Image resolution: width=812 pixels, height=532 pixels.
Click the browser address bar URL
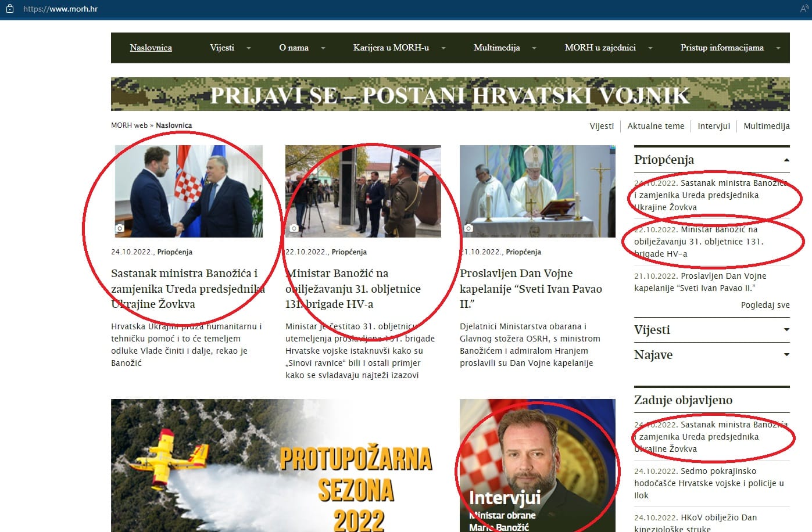[x=60, y=9]
